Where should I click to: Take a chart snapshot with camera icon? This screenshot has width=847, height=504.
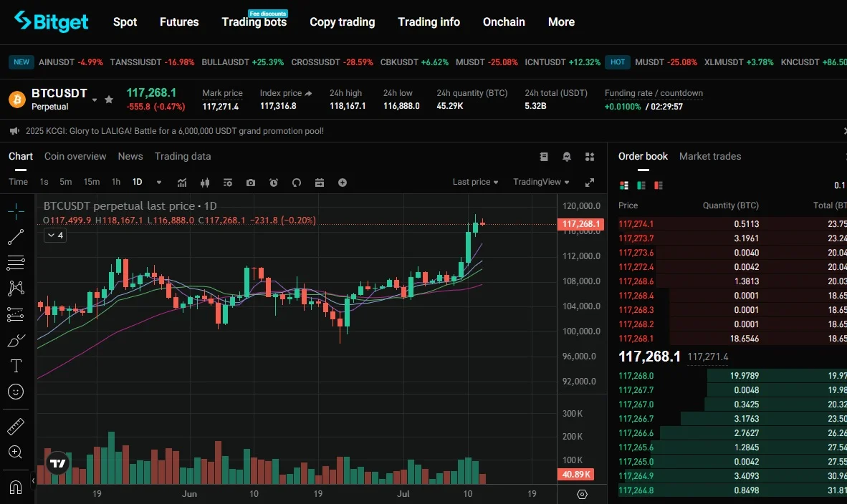[251, 183]
